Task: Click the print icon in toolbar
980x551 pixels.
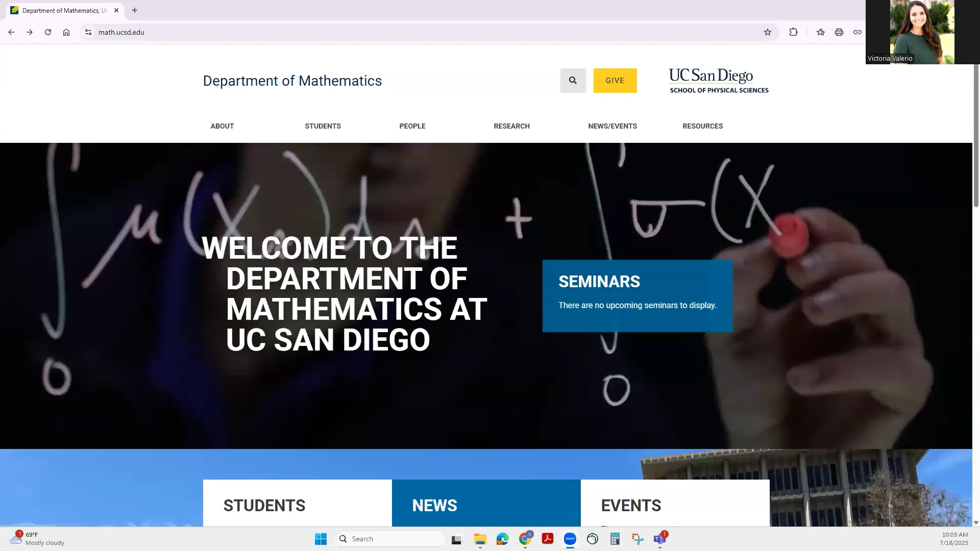Action: coord(839,32)
